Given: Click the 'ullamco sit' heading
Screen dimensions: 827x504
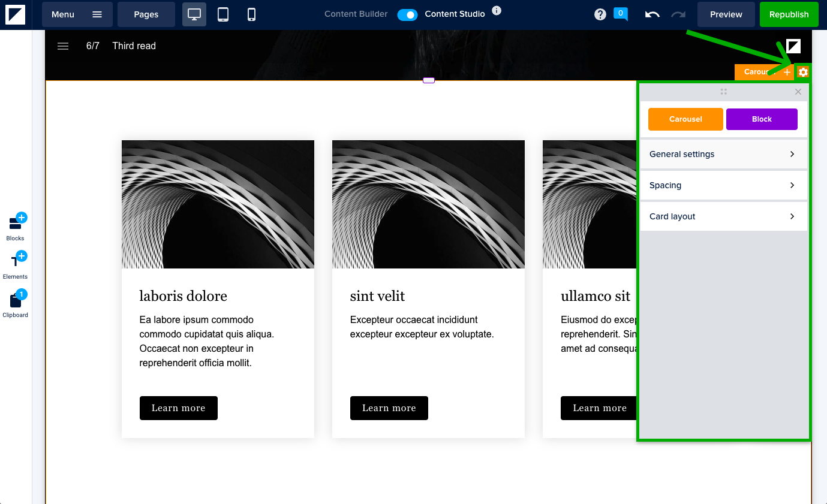Looking at the screenshot, I should pyautogui.click(x=596, y=296).
